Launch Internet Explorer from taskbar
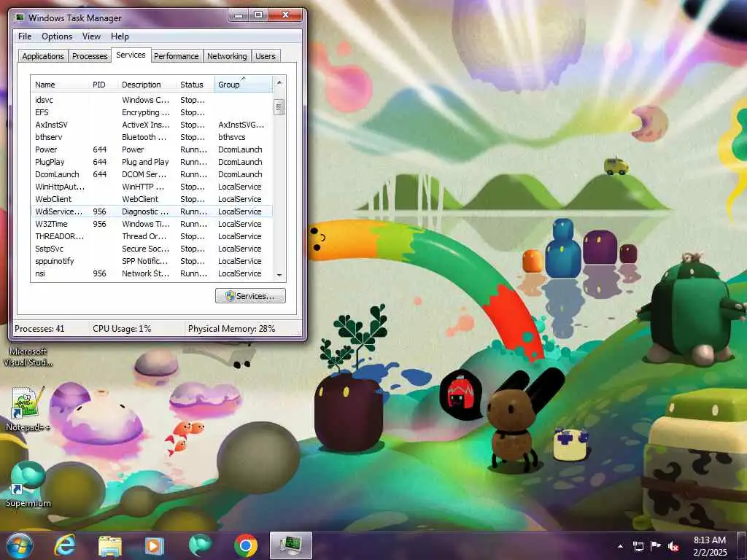This screenshot has width=747, height=560. pos(65,545)
